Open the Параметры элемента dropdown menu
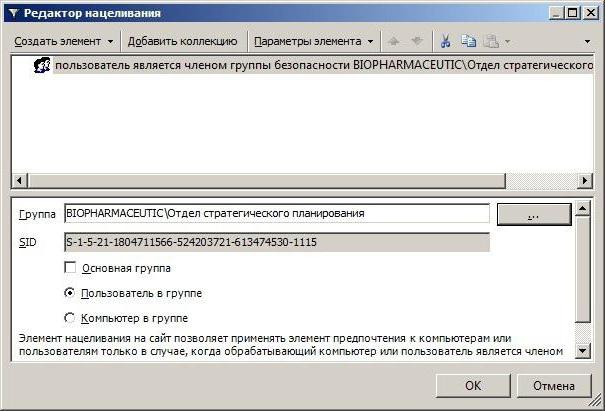 313,41
